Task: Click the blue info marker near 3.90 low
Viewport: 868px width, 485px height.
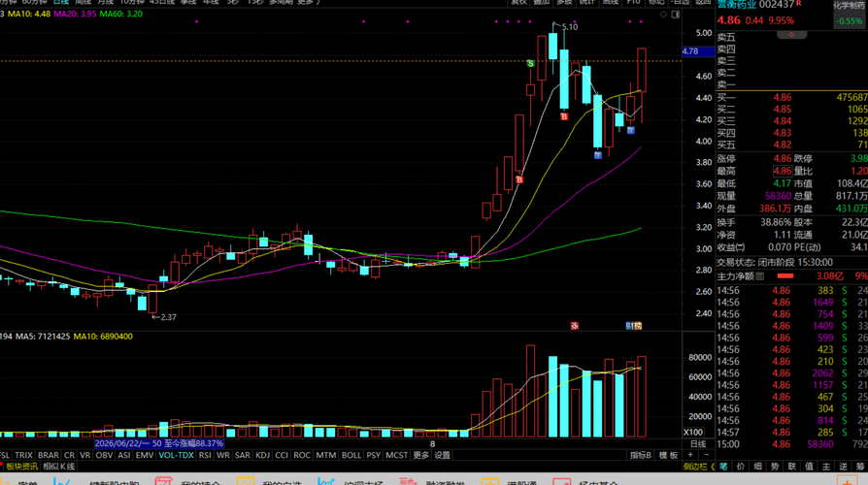Action: pyautogui.click(x=598, y=155)
